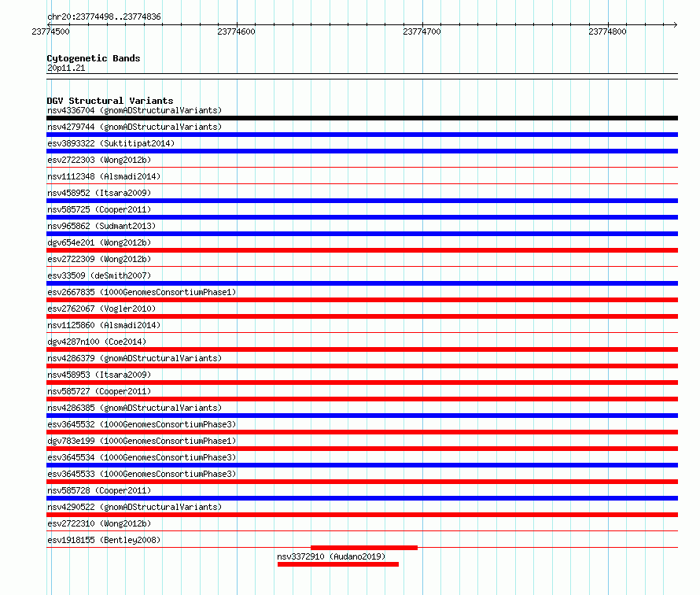
Task: Click nsv965862 (Sudmant2013) label
Action: coord(101,226)
